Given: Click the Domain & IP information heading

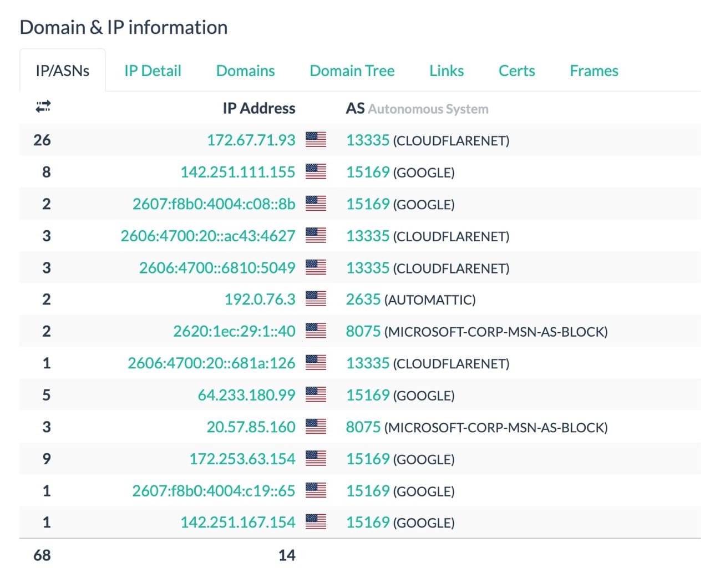Looking at the screenshot, I should [124, 27].
